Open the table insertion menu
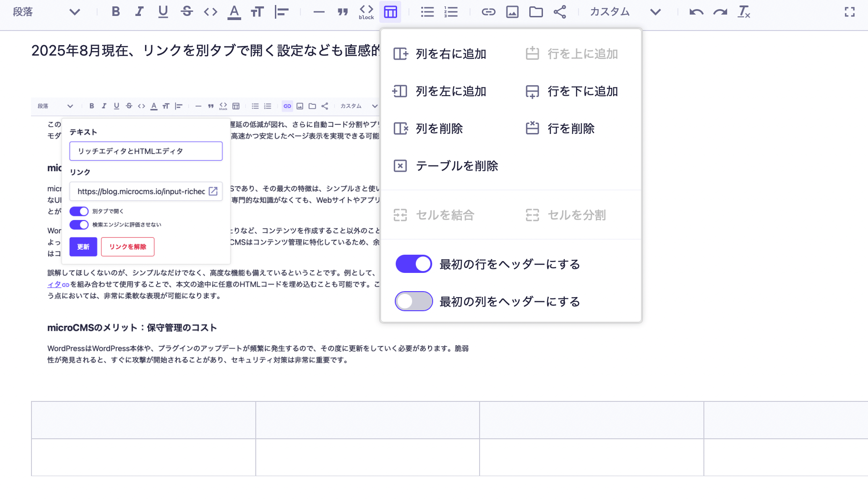The width and height of the screenshot is (868, 503). [391, 12]
